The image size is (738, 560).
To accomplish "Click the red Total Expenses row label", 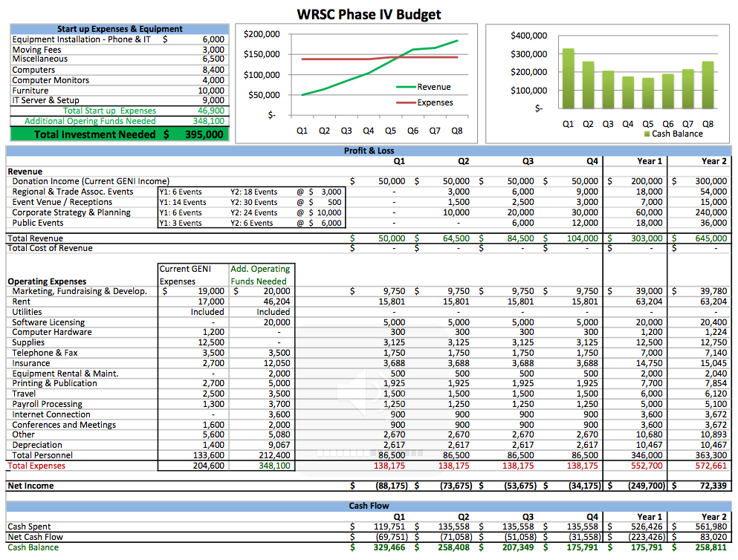I will tap(36, 466).
